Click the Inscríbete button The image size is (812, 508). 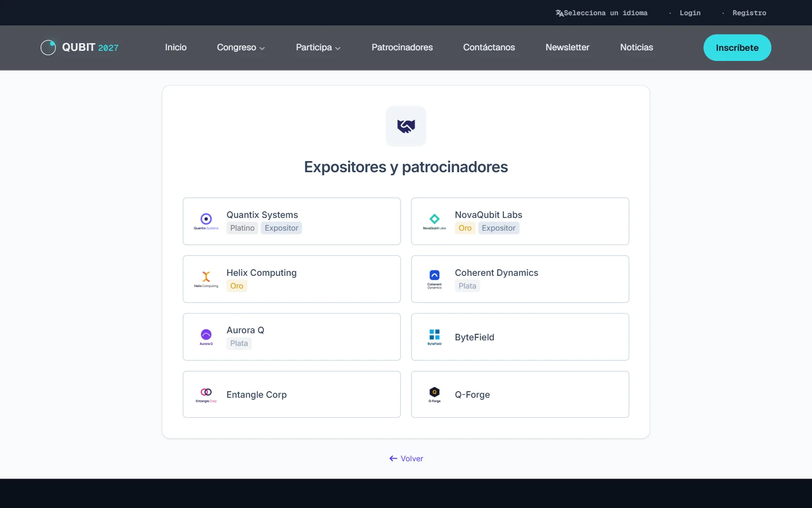[737, 48]
